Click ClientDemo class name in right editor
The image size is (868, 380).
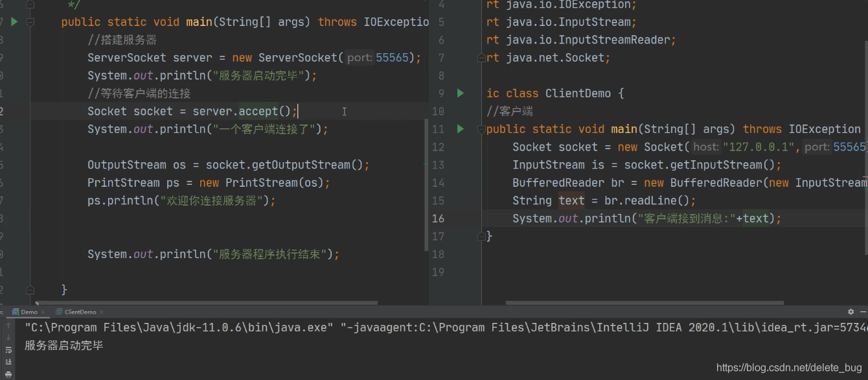[x=578, y=93]
